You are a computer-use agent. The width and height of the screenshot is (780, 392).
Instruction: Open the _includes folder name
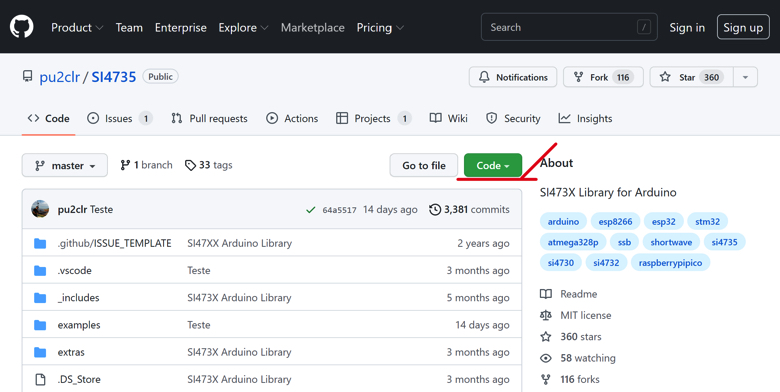(79, 297)
